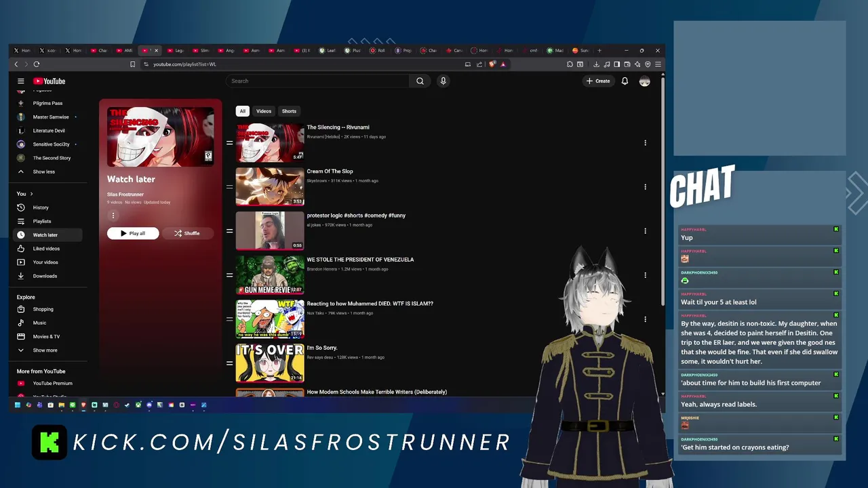The height and width of the screenshot is (488, 868).
Task: Open The Second Story subscription
Action: point(47,158)
